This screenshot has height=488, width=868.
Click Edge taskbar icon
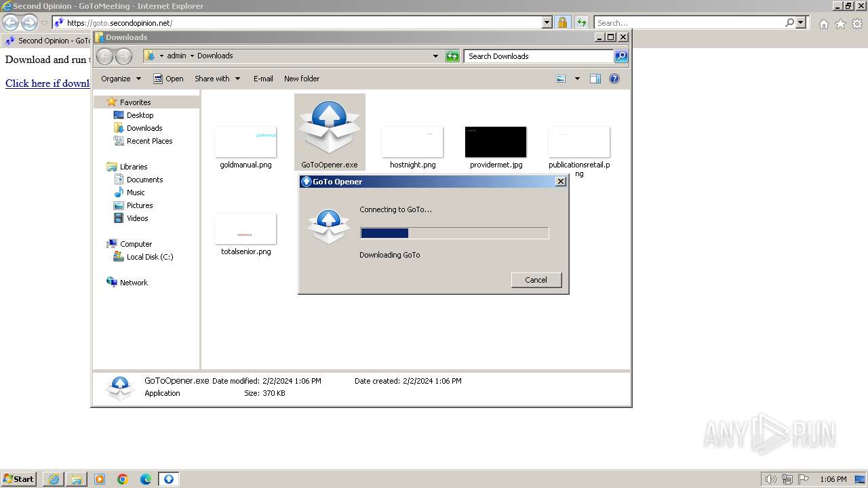(x=146, y=479)
